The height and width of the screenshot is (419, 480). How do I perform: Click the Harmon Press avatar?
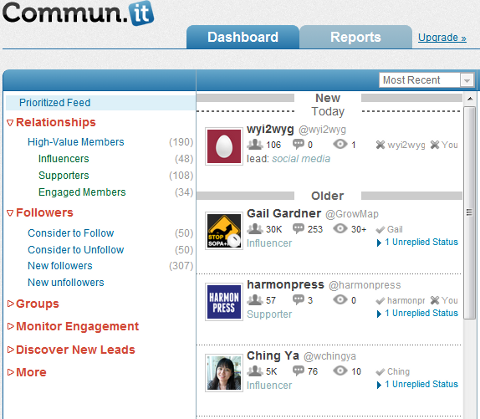224,302
